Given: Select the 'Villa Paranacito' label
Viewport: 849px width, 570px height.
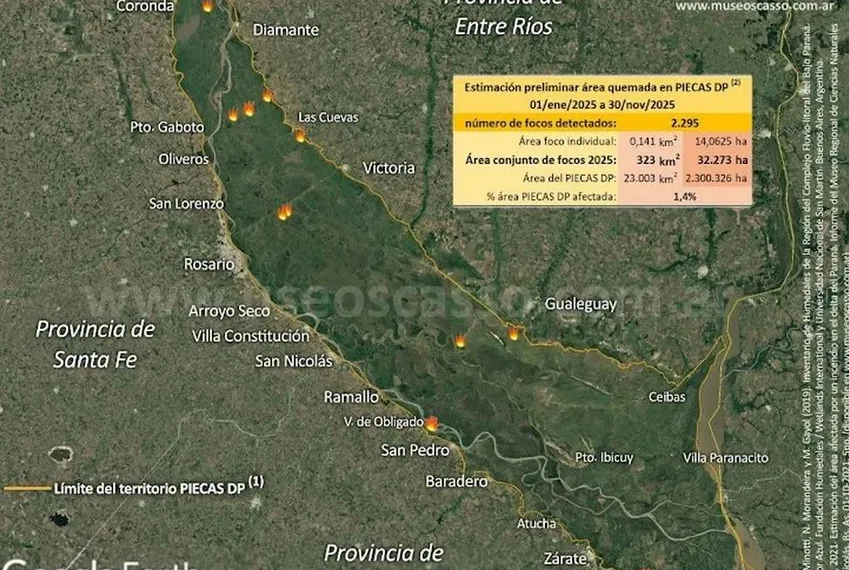Looking at the screenshot, I should coord(726,458).
